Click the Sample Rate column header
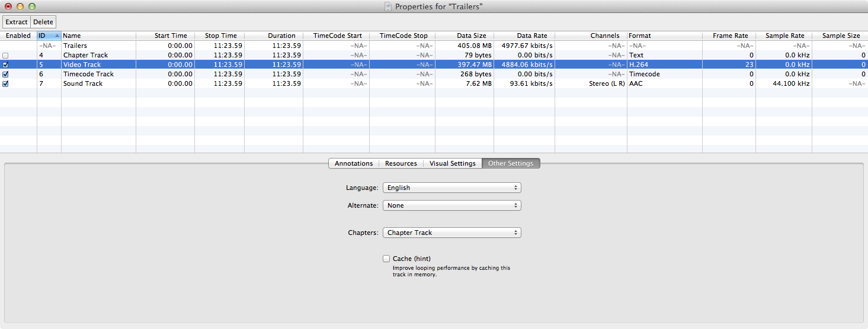 pos(784,36)
